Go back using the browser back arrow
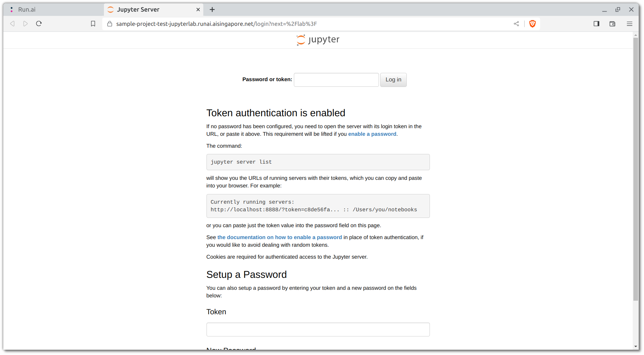Image resolution: width=644 pixels, height=355 pixels. coord(12,24)
